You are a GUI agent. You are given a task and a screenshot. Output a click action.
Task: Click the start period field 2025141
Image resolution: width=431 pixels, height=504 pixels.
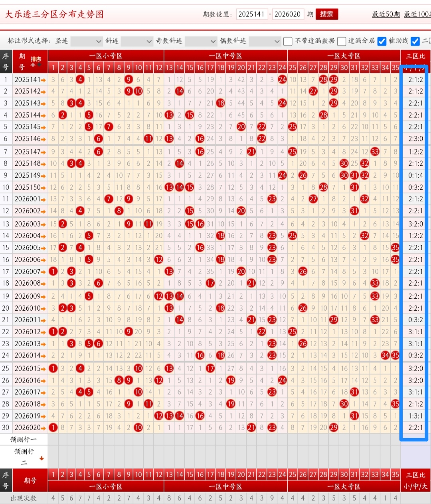[x=251, y=14]
